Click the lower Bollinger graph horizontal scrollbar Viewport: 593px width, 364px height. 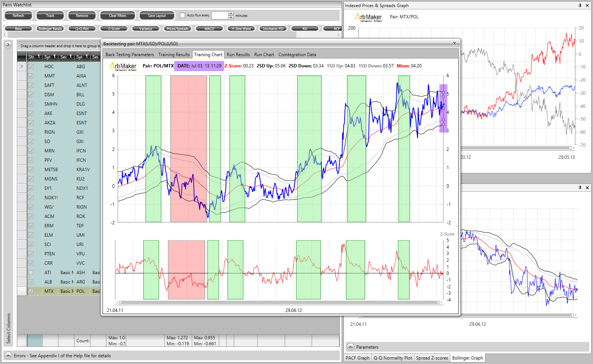click(x=517, y=315)
